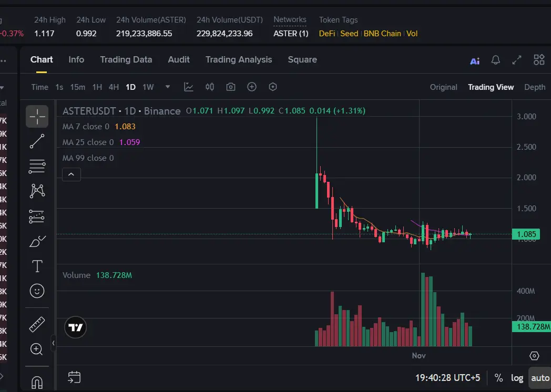
Task: Select the brush drawing tool
Action: [x=37, y=241]
